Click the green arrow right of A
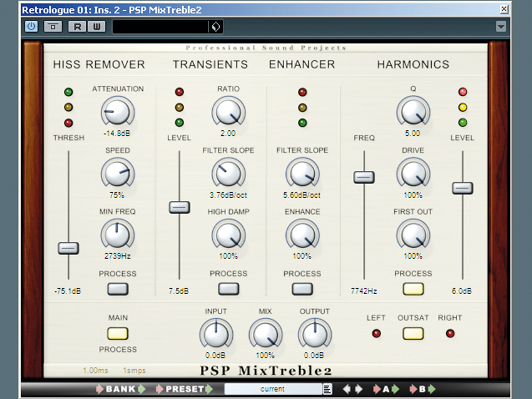Image resolution: width=532 pixels, height=399 pixels. [396, 389]
